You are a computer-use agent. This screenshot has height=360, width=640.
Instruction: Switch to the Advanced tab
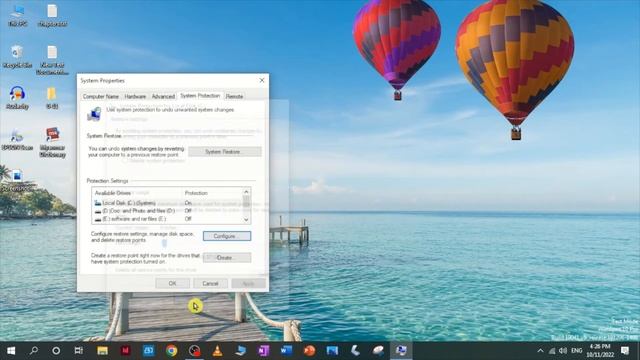coord(163,96)
